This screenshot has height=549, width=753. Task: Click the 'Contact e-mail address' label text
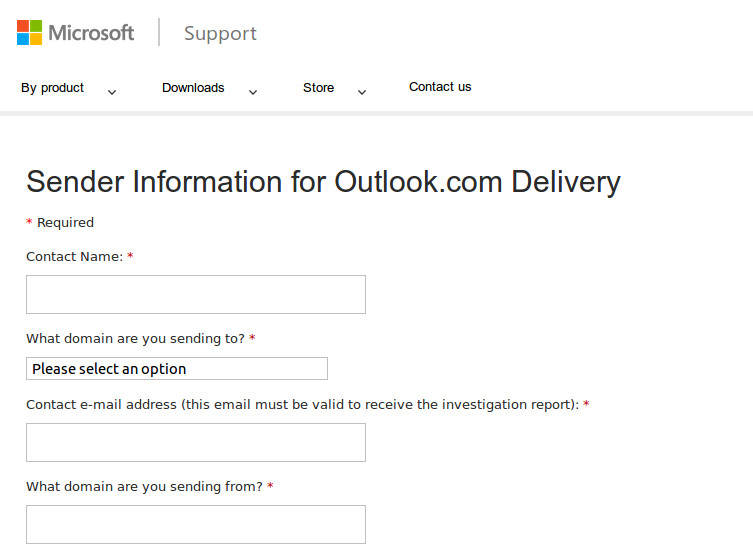(303, 404)
